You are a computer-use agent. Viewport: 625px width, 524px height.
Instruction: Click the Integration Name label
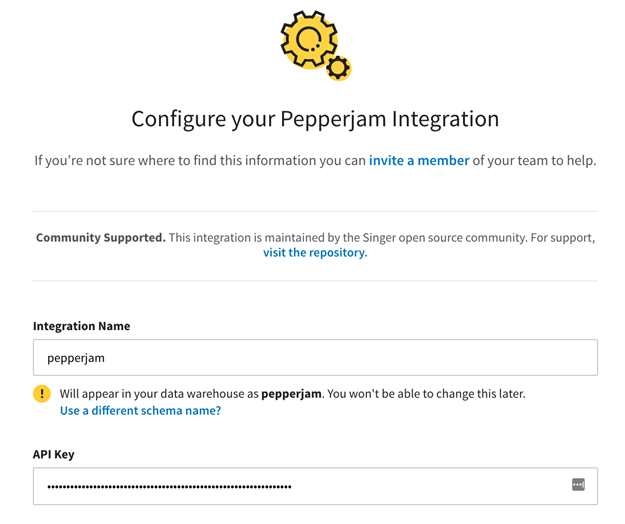point(82,326)
